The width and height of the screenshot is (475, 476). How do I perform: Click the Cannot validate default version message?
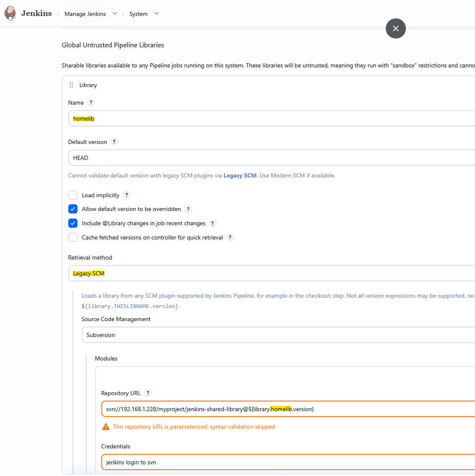click(x=201, y=176)
